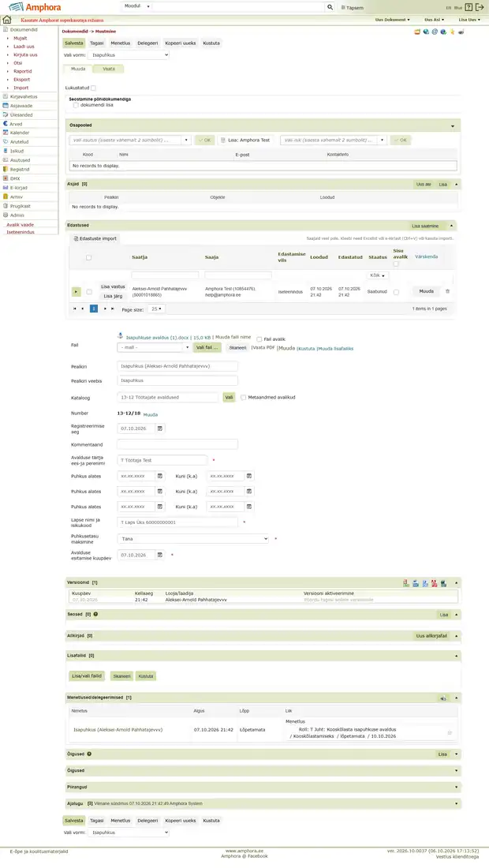Open Admin module icon in sidebar

click(x=6, y=215)
